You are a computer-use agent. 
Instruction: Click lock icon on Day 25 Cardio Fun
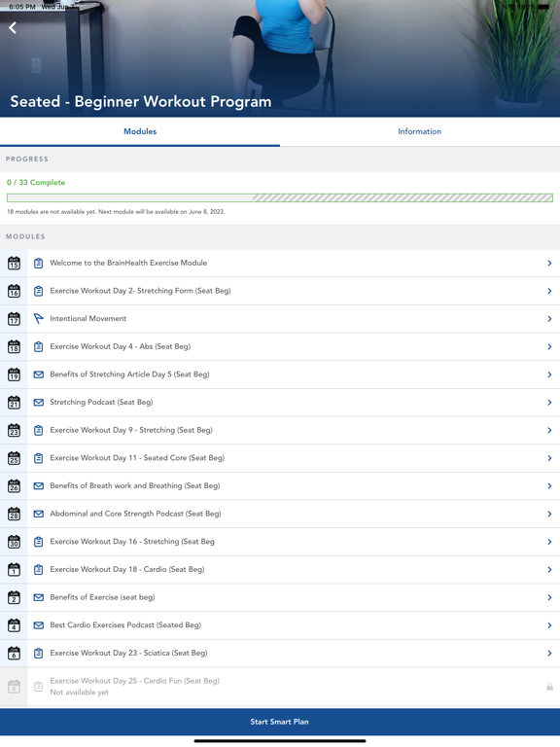[x=549, y=687]
